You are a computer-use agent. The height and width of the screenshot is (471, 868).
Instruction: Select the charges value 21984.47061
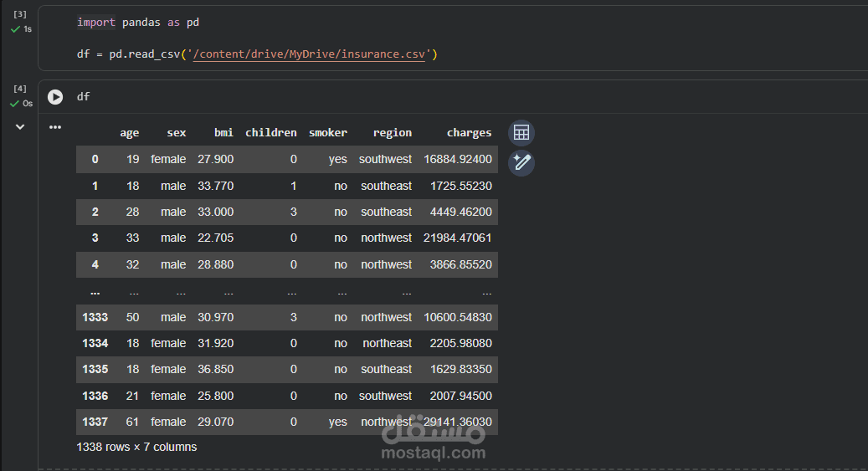[458, 238]
